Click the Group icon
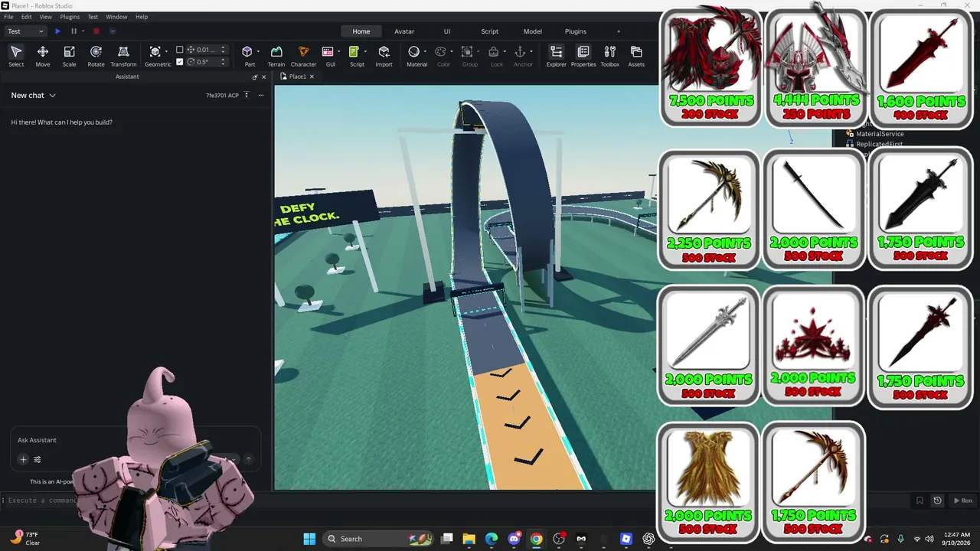This screenshot has height=551, width=980. [x=467, y=51]
